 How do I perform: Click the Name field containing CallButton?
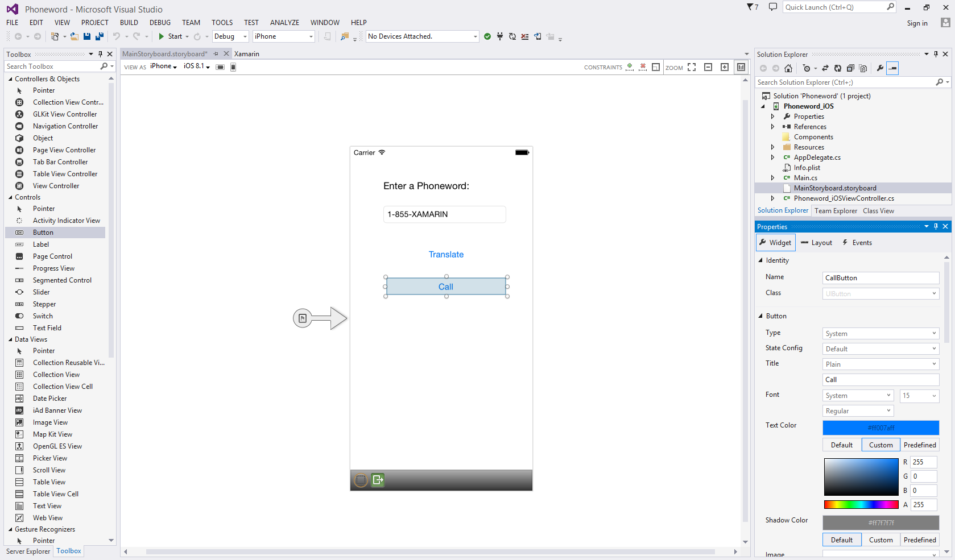pos(880,278)
